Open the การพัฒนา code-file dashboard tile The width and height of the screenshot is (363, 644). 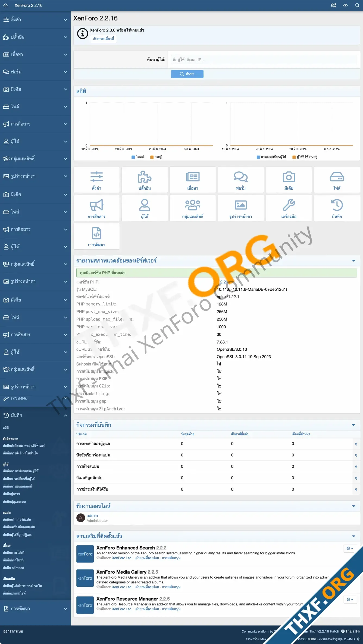96,236
